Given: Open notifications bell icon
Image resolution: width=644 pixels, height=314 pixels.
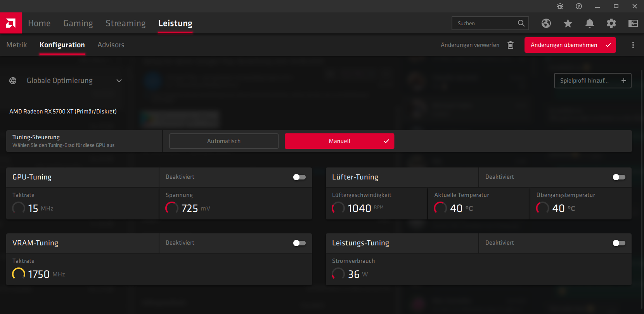Looking at the screenshot, I should coord(590,23).
